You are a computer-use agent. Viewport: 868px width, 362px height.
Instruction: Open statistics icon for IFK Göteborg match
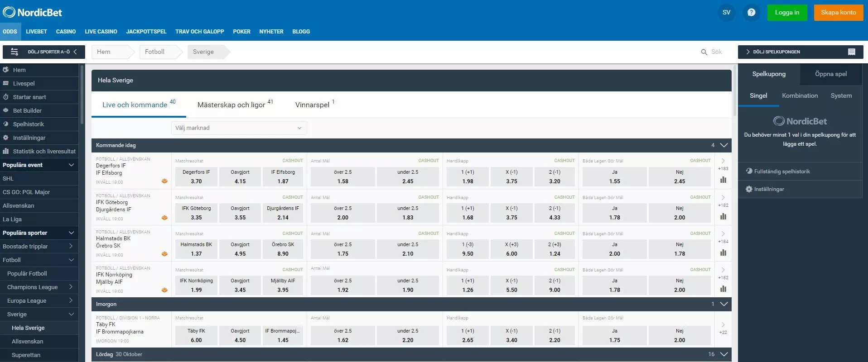click(723, 216)
